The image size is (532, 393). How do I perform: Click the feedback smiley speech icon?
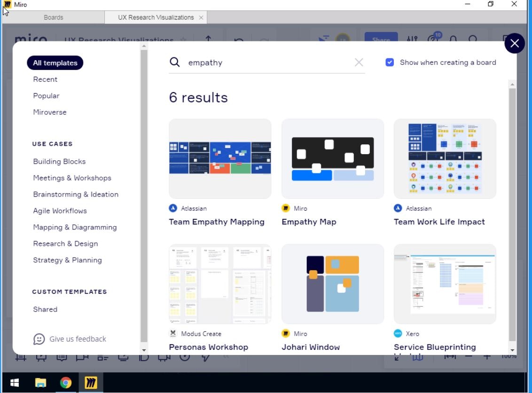(39, 338)
